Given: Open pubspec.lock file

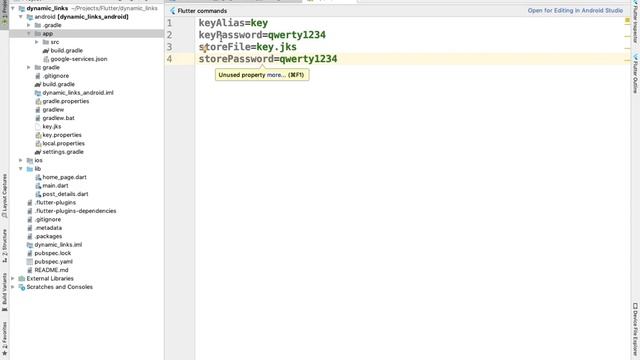Looking at the screenshot, I should point(53,253).
